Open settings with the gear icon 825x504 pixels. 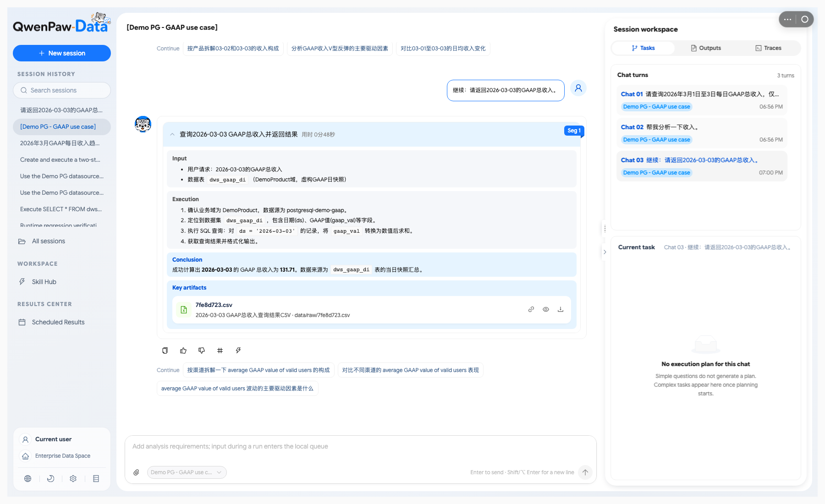[73, 478]
